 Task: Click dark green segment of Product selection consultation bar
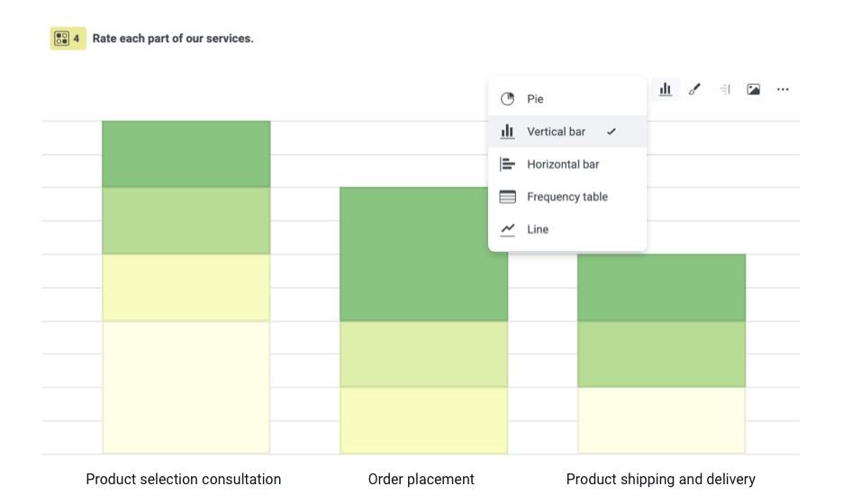pos(186,154)
